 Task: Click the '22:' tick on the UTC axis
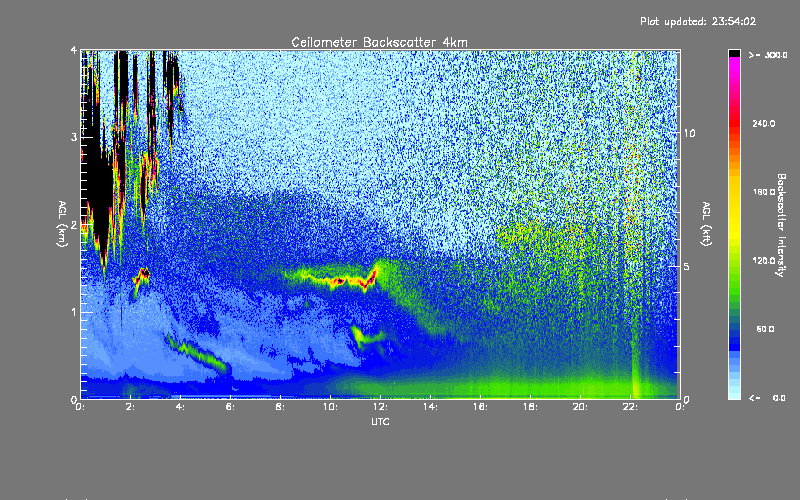pyautogui.click(x=630, y=407)
